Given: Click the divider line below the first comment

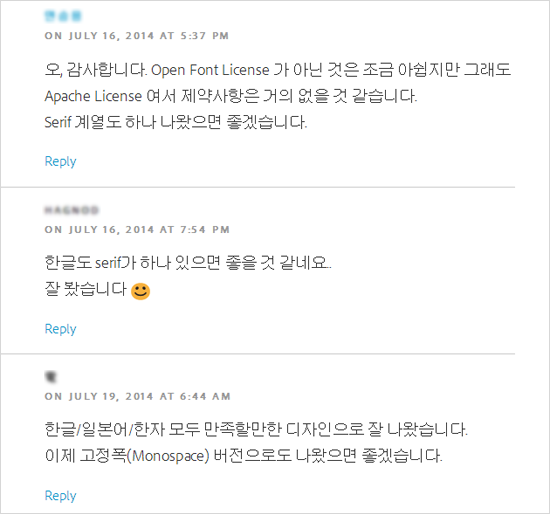Looking at the screenshot, I should pyautogui.click(x=258, y=187).
